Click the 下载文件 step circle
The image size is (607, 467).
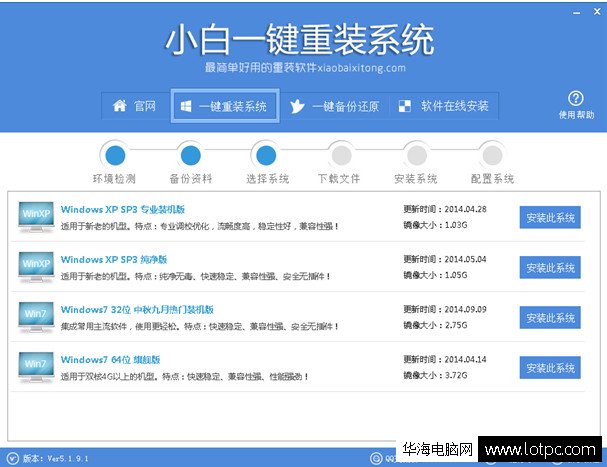pyautogui.click(x=341, y=156)
